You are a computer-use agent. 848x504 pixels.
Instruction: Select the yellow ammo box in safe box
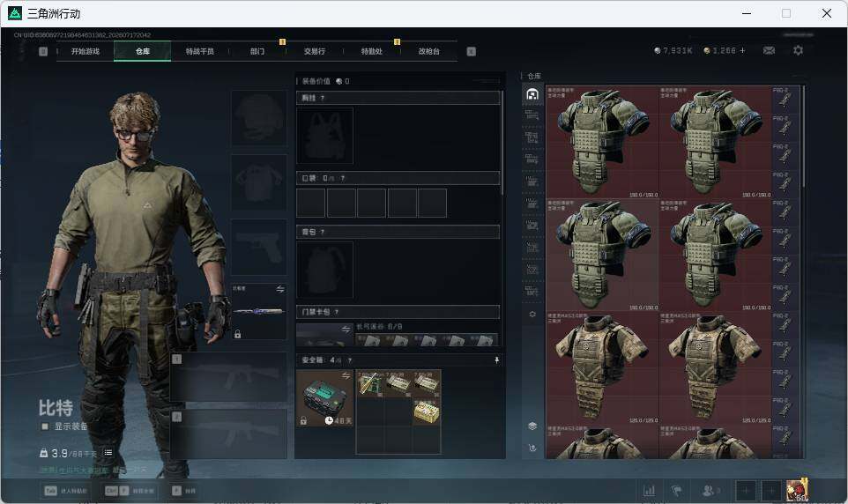point(427,412)
